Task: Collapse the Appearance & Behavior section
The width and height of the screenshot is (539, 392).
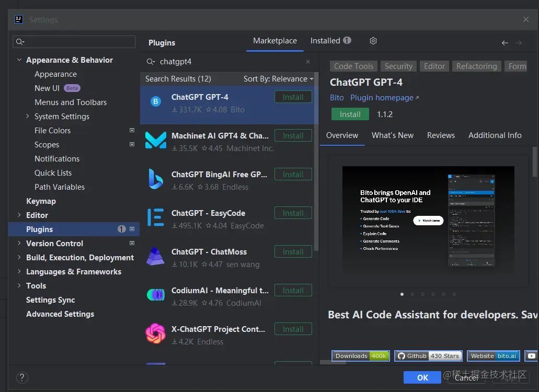Action: [x=19, y=60]
